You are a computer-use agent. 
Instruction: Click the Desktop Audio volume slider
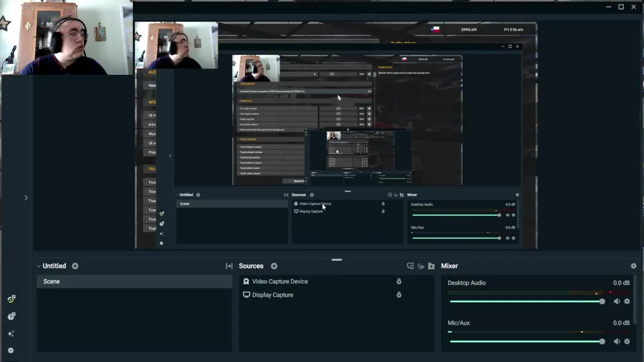click(x=527, y=301)
